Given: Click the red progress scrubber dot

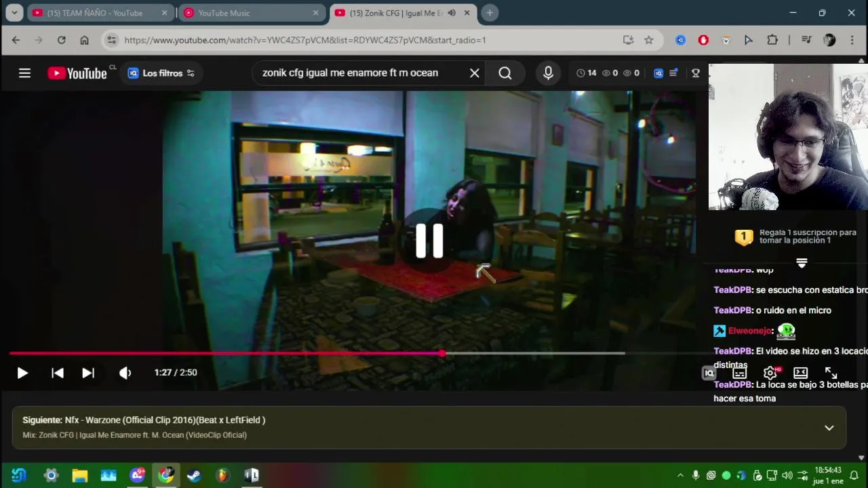Looking at the screenshot, I should [x=442, y=353].
